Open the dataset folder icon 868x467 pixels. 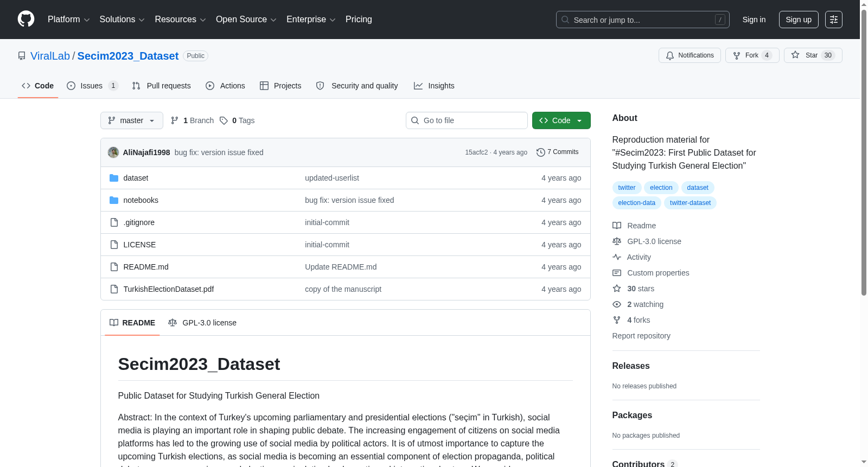(114, 178)
